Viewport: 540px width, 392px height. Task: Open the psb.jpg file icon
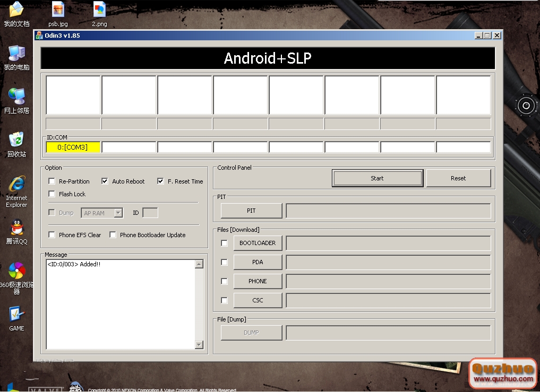point(58,10)
